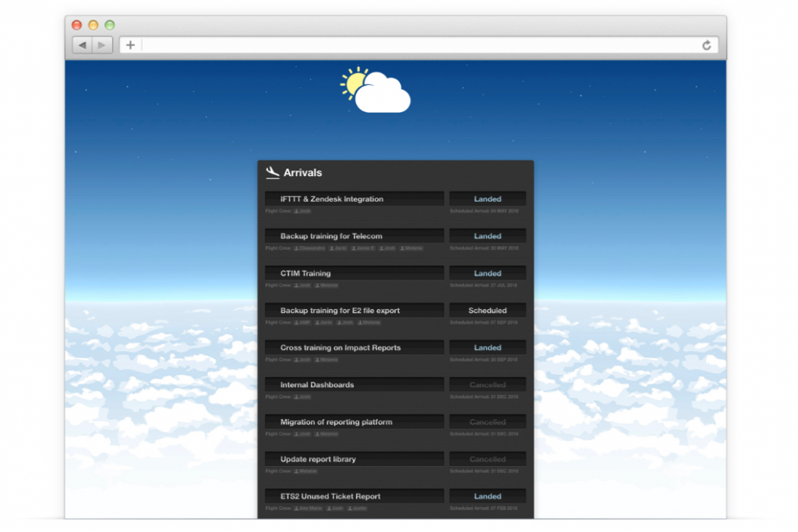Click Cancelled status for Migration of reporting platform
Screen dimensions: 798x532
pyautogui.click(x=488, y=421)
